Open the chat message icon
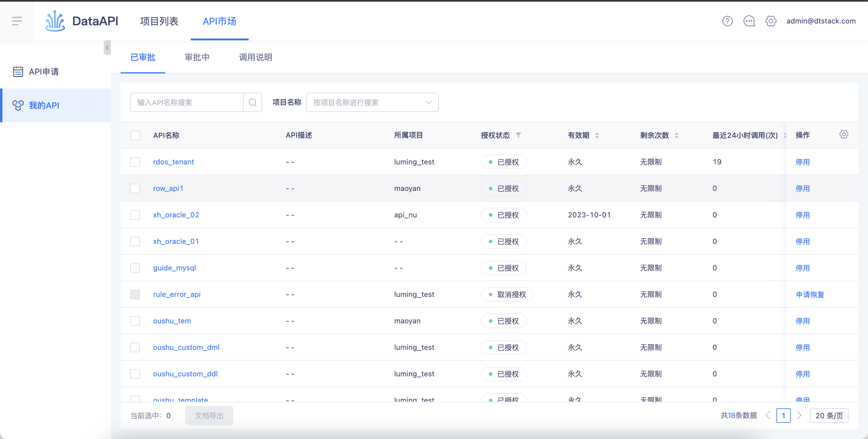Image resolution: width=868 pixels, height=439 pixels. coord(749,21)
